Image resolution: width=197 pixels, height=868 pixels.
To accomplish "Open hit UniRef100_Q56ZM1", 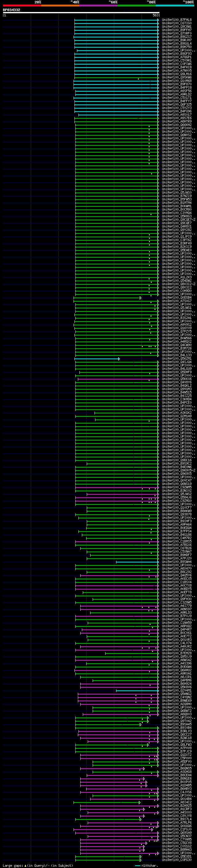I will click(177, 358).
